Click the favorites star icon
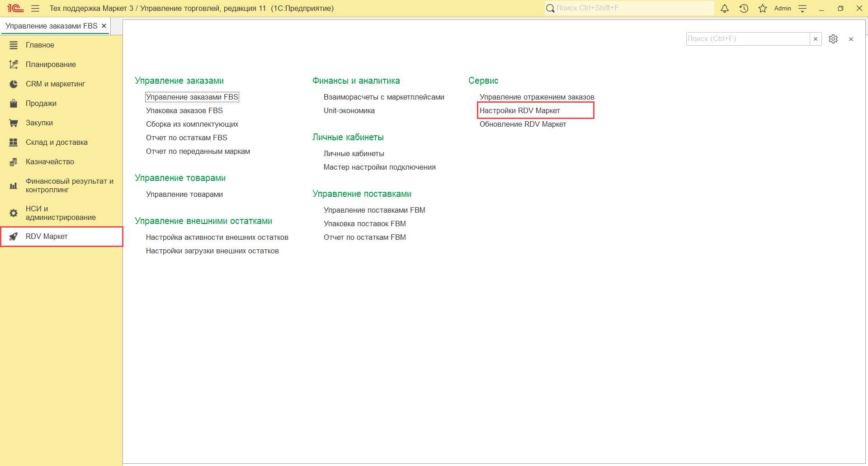Image resolution: width=868 pixels, height=466 pixels. 763,9
